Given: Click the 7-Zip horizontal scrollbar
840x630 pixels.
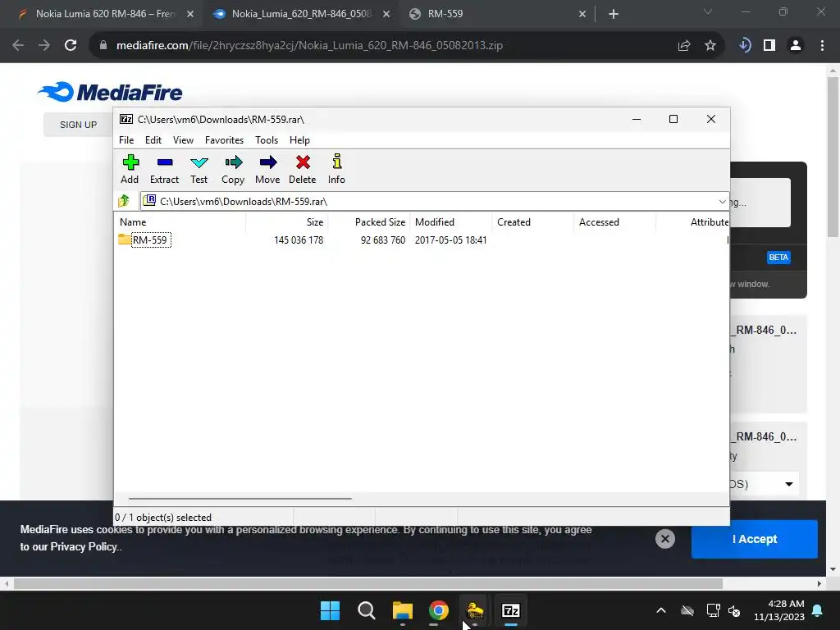Looking at the screenshot, I should [240, 498].
